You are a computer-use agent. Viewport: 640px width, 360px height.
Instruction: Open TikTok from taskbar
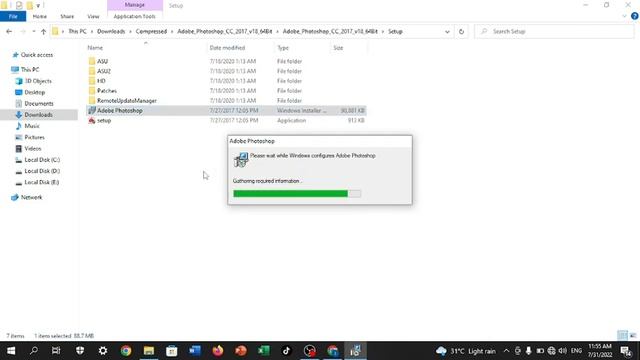pyautogui.click(x=287, y=351)
